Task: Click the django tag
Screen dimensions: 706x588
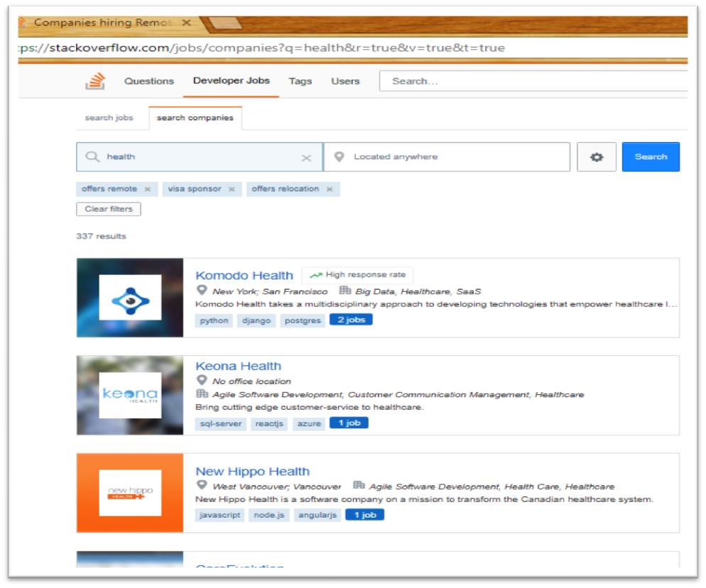Action: [x=256, y=320]
